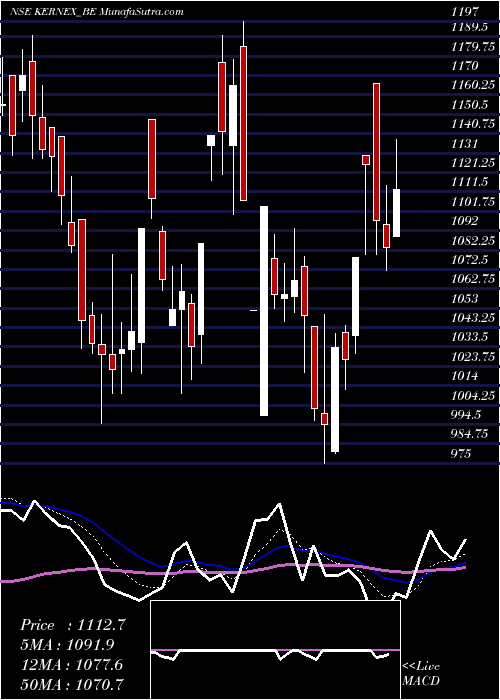Click the 1101.75 price axis label

tap(473, 202)
